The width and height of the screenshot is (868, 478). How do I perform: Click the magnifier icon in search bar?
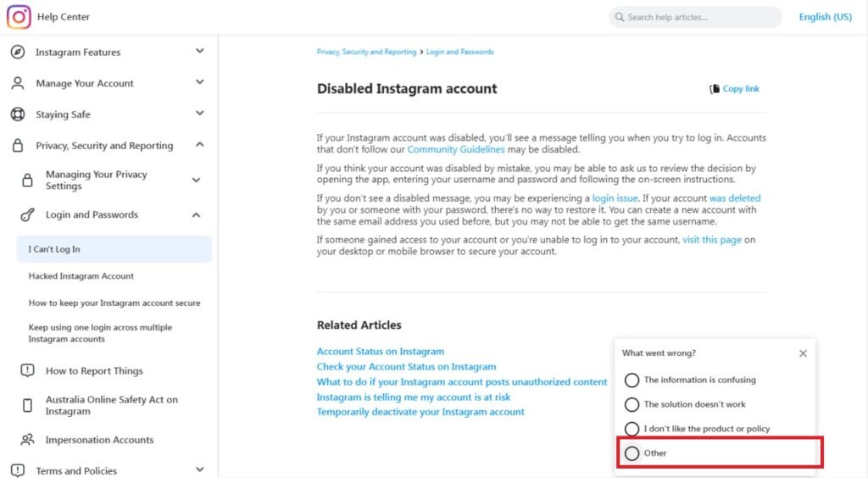coord(620,17)
